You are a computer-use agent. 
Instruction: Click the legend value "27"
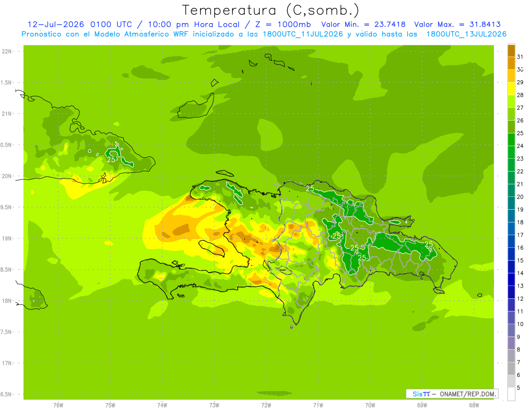coord(520,107)
